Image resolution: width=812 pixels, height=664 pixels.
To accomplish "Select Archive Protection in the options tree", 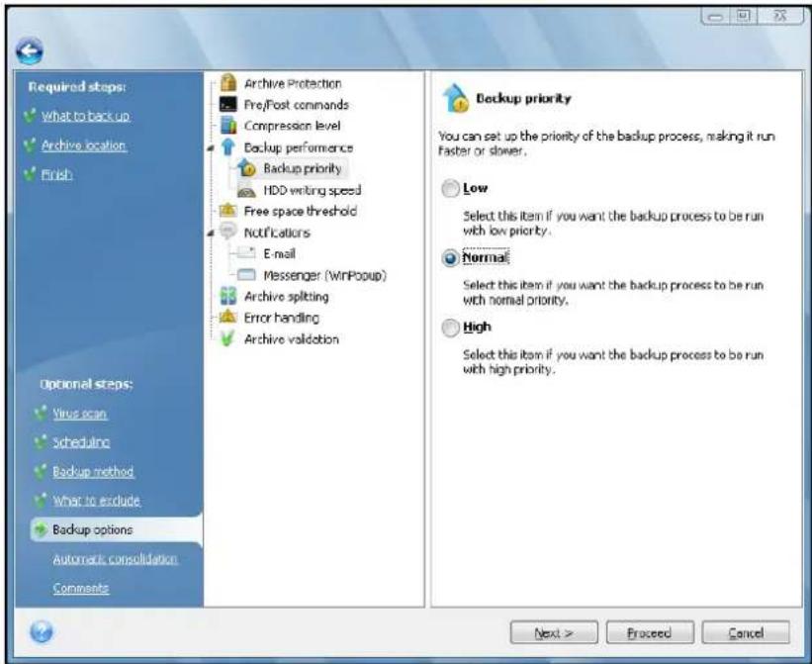I will (x=293, y=83).
